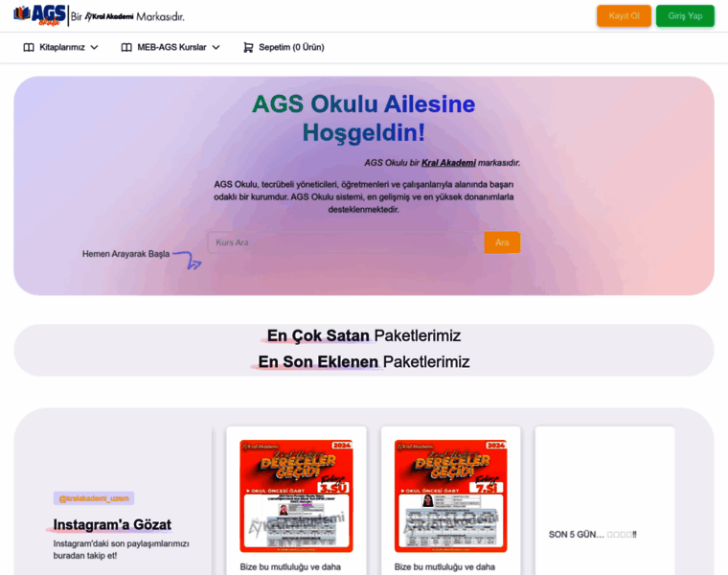Viewport: 728px width, 575px height.
Task: Expand the Kitaplarımız dropdown chevron
Action: tap(94, 47)
